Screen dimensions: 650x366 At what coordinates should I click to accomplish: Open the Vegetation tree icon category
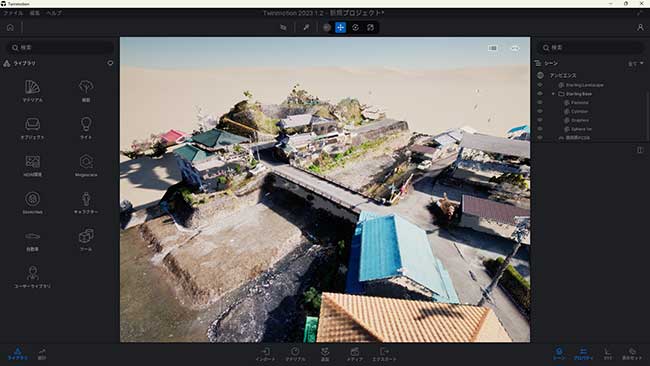tap(86, 91)
